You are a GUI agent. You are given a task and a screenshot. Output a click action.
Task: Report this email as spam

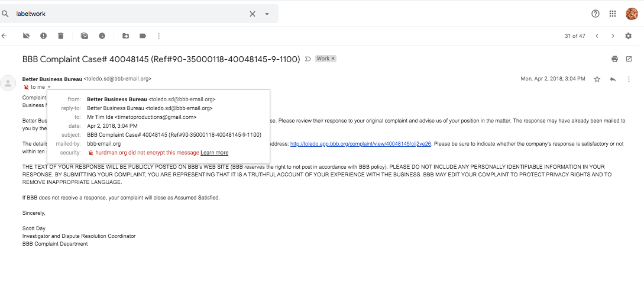(x=43, y=36)
